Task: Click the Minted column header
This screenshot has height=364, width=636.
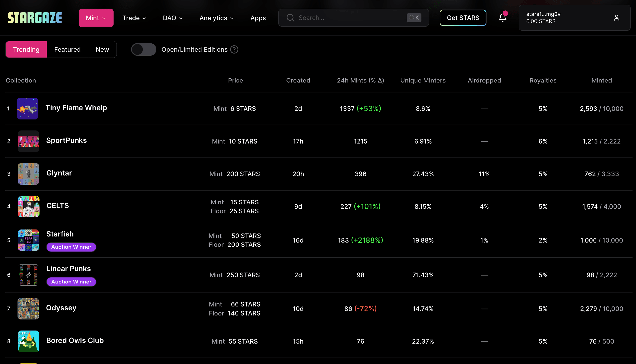Action: [x=601, y=81]
